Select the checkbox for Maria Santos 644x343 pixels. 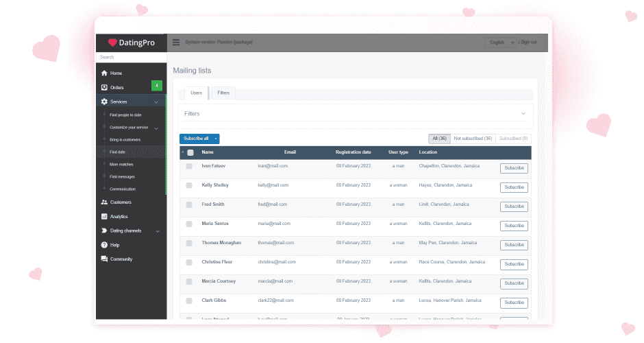tap(189, 224)
